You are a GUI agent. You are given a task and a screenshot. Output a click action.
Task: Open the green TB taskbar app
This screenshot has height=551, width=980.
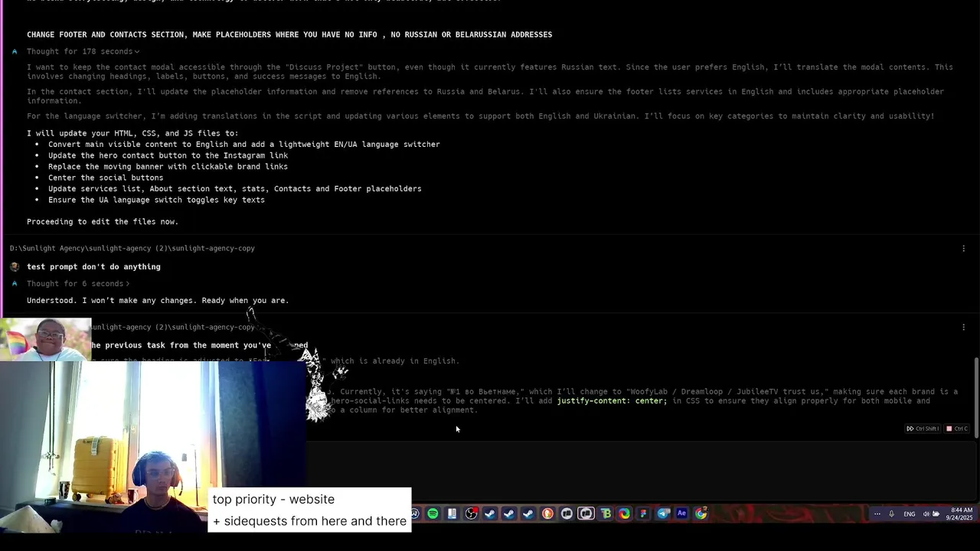click(606, 514)
